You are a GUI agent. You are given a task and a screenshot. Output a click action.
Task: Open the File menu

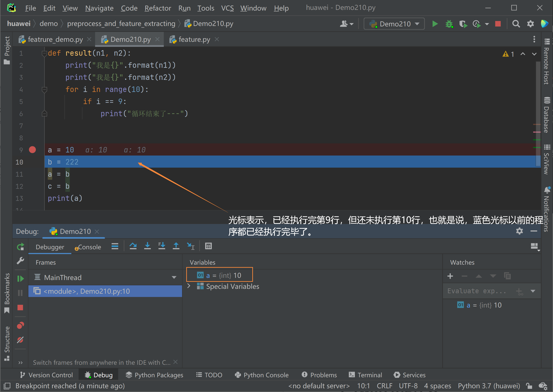tap(31, 8)
